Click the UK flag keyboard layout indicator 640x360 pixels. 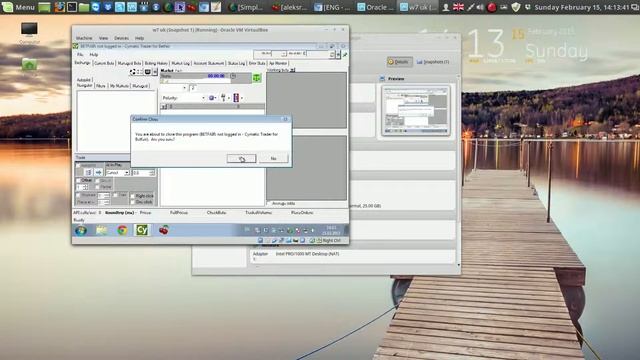458,7
